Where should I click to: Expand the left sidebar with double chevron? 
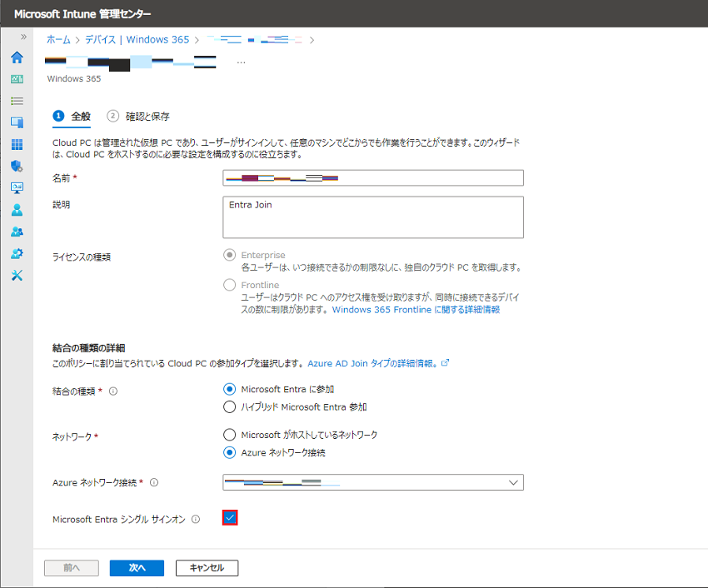pos(23,37)
